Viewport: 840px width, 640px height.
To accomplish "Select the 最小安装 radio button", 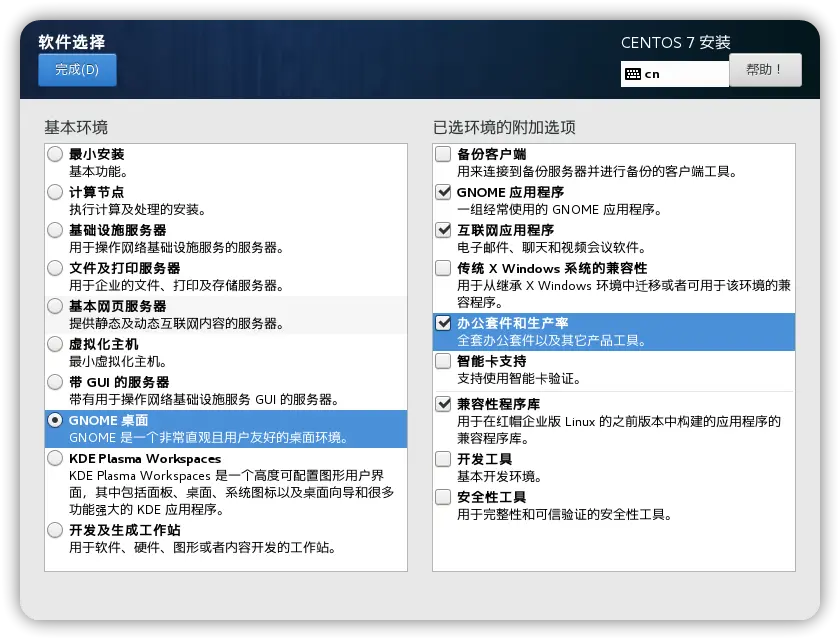I will 55,154.
